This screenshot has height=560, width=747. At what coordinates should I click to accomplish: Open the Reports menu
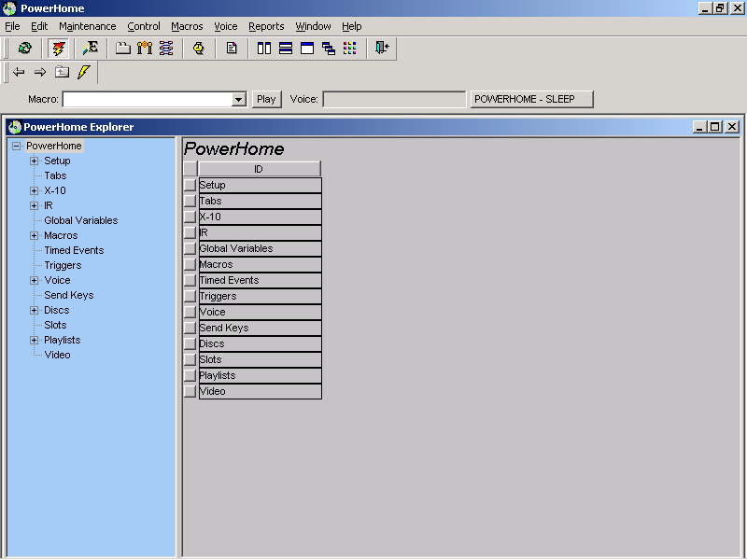tap(266, 27)
